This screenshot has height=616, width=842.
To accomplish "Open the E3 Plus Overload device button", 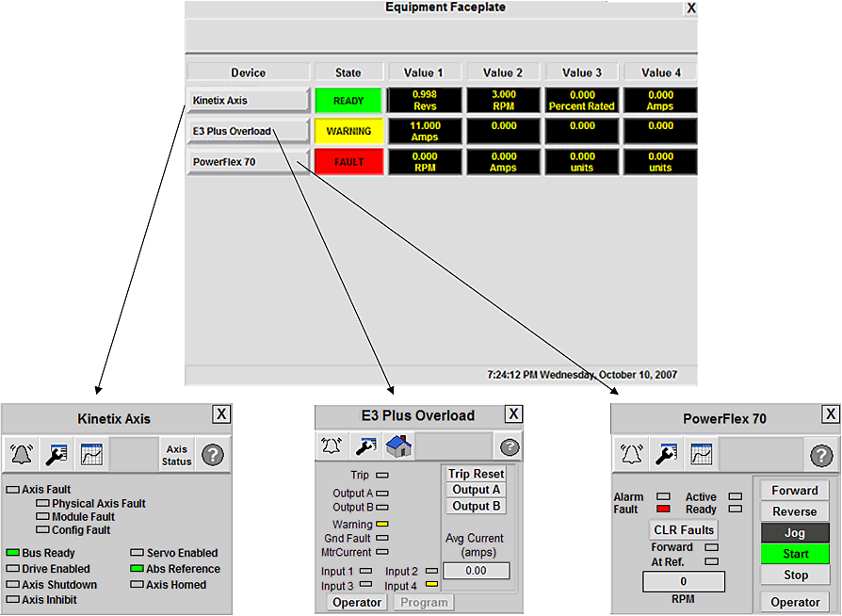I will click(248, 131).
